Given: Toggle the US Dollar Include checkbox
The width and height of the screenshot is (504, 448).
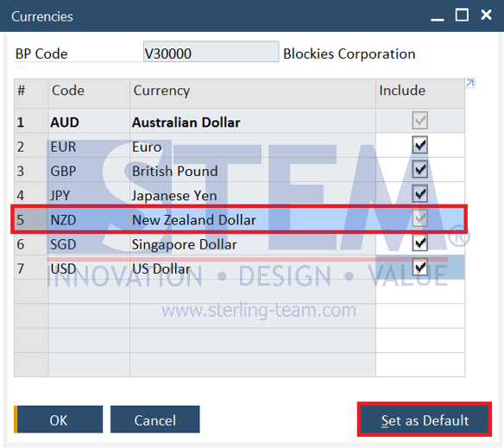Looking at the screenshot, I should (x=419, y=268).
